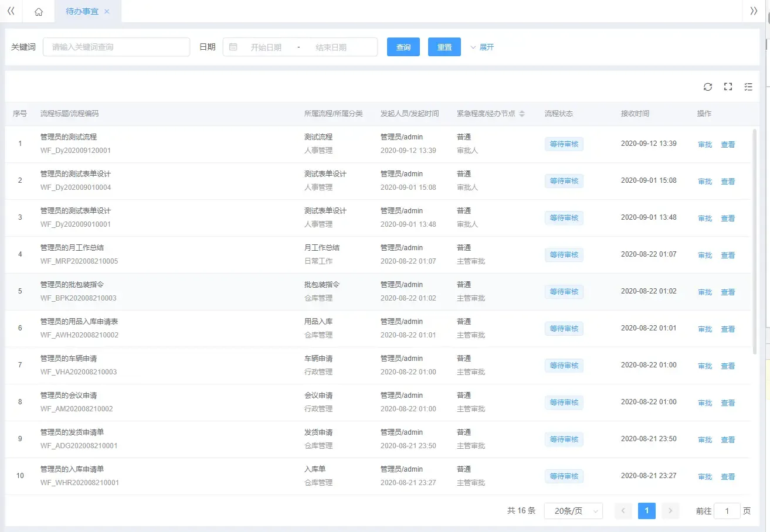Click the home icon
The width and height of the screenshot is (770, 532).
click(38, 11)
